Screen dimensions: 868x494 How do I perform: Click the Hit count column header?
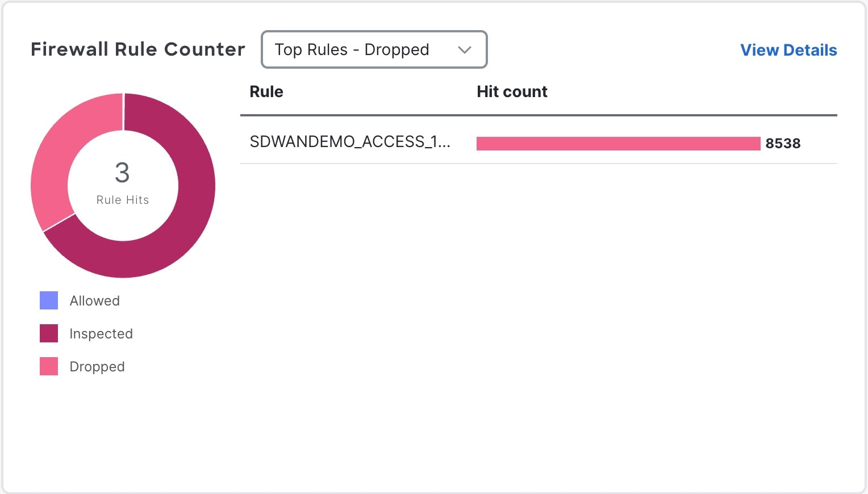[512, 92]
